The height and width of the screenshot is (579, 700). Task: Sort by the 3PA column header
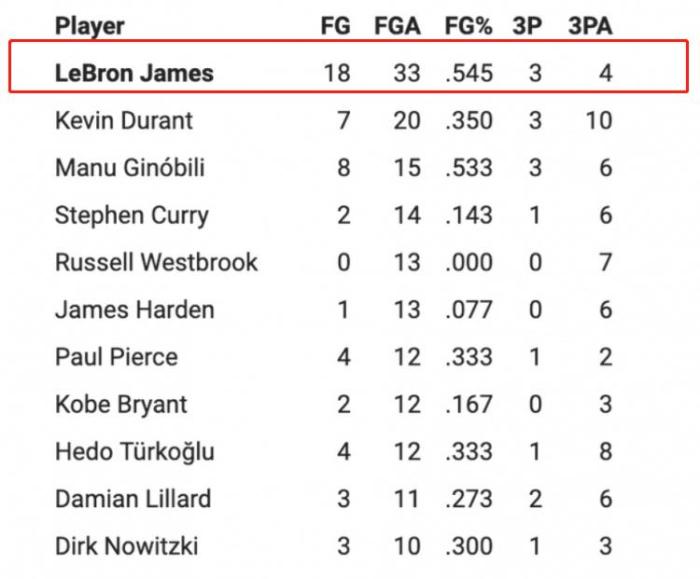(x=590, y=26)
